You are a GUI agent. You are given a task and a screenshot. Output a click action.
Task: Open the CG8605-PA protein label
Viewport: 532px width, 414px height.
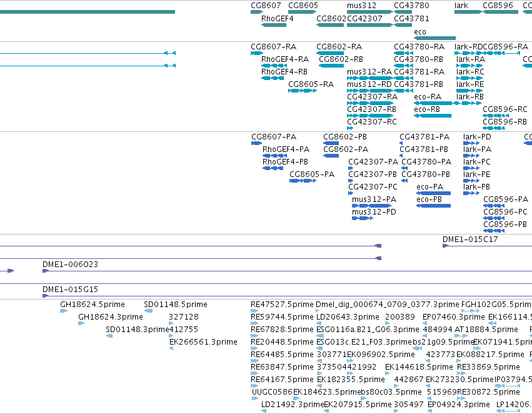312,174
